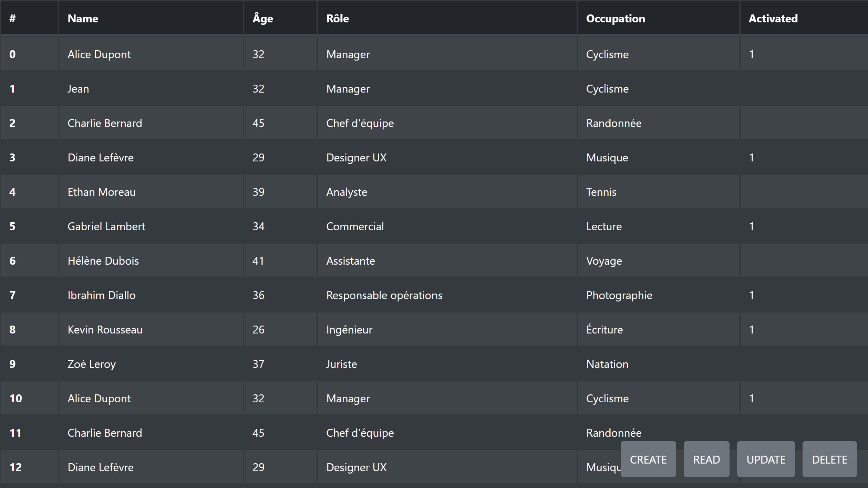Click the # index column header
868x488 pixels.
(x=29, y=18)
